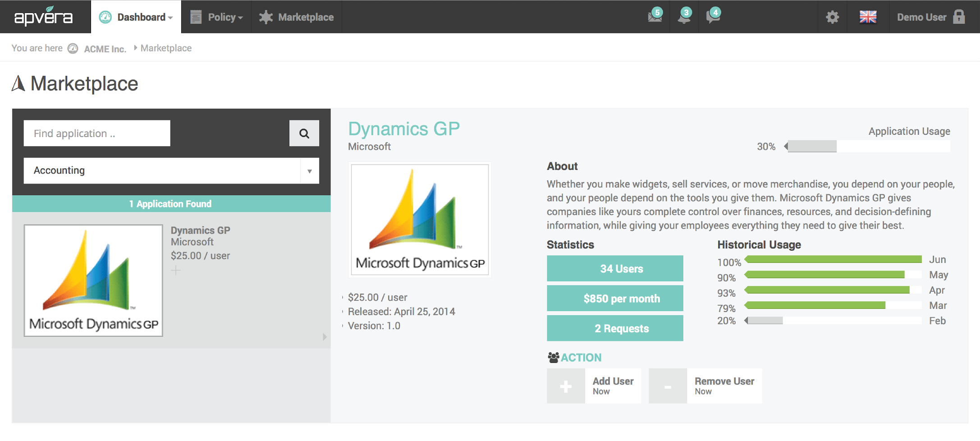Click the Marketplace heading icon

click(18, 83)
